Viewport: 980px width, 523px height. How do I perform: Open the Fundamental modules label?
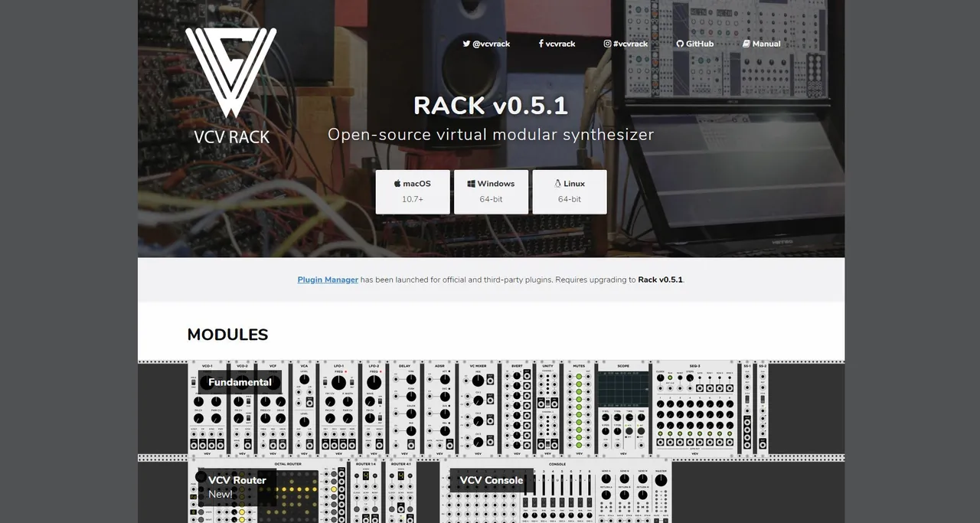tap(240, 382)
